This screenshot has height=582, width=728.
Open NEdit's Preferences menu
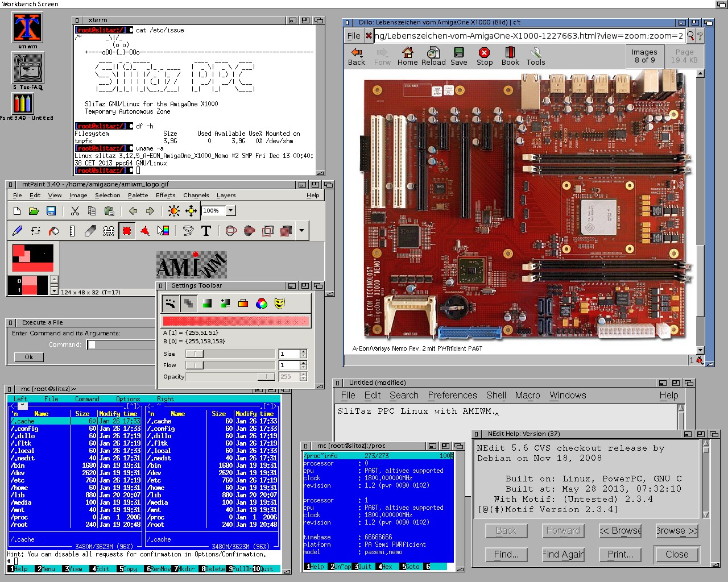click(452, 396)
